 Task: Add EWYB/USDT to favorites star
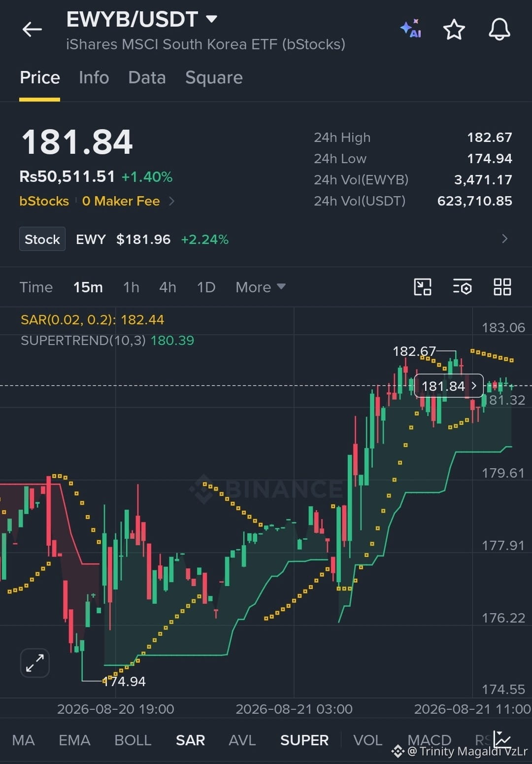[454, 30]
